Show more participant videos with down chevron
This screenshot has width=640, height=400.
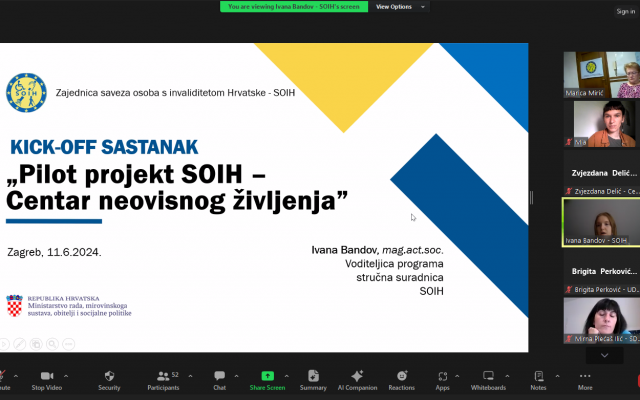click(x=604, y=356)
